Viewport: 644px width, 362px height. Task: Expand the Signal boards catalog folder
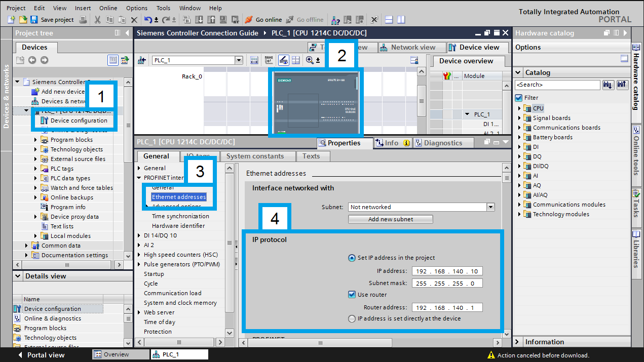pos(519,118)
